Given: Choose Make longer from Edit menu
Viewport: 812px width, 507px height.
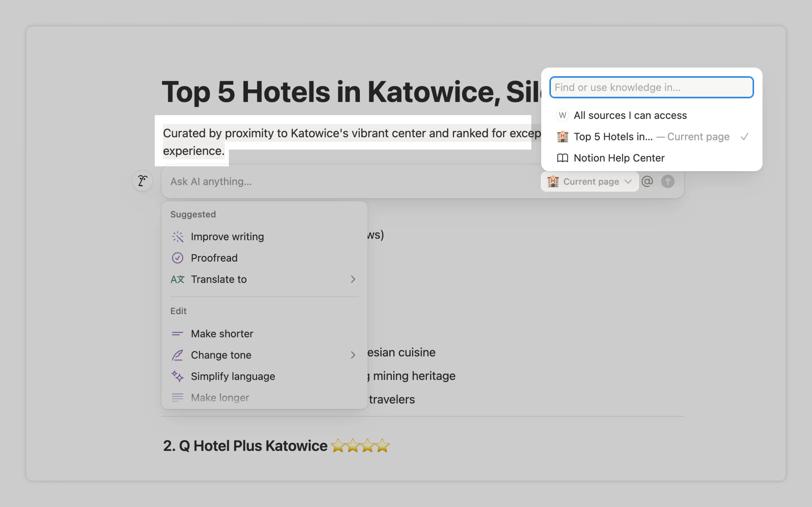Looking at the screenshot, I should (220, 398).
